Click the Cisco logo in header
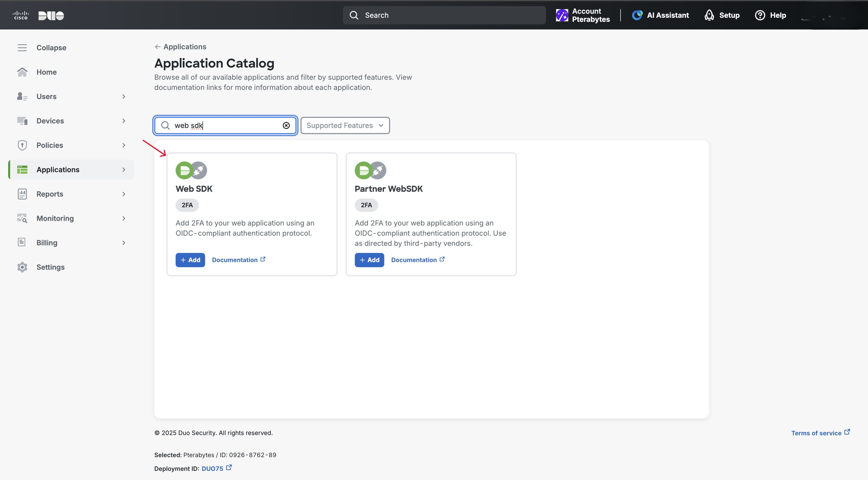 [x=21, y=15]
